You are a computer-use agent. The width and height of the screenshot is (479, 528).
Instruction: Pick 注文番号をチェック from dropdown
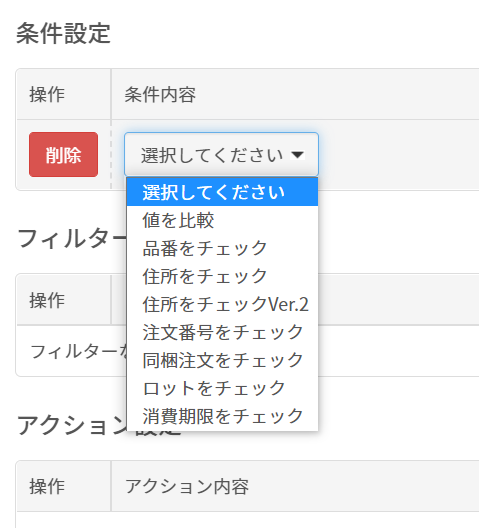tap(222, 332)
